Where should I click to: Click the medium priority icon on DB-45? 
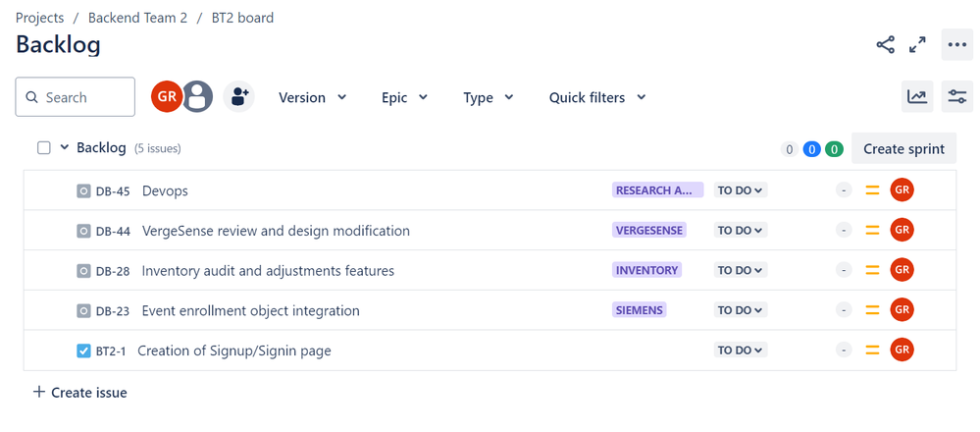point(872,190)
